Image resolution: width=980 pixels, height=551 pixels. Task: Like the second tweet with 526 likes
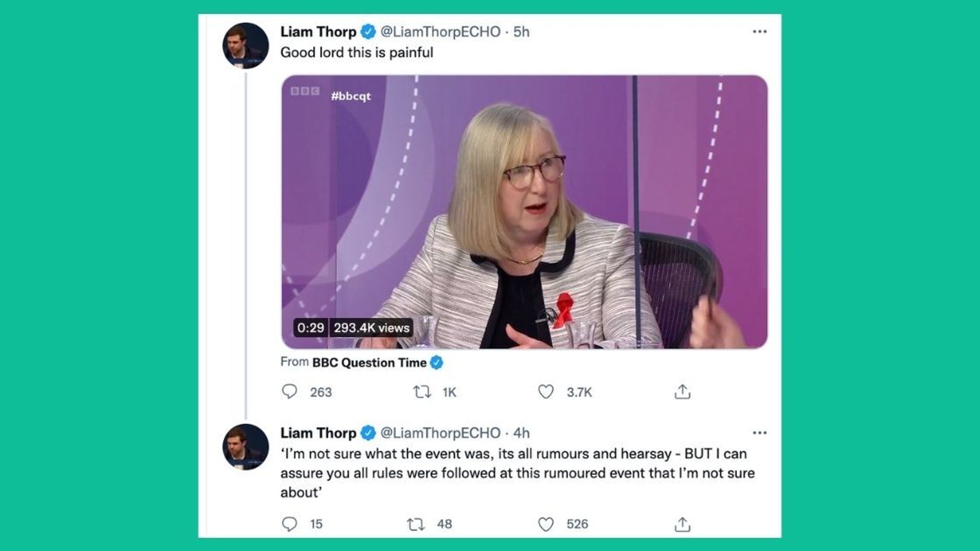tap(546, 524)
